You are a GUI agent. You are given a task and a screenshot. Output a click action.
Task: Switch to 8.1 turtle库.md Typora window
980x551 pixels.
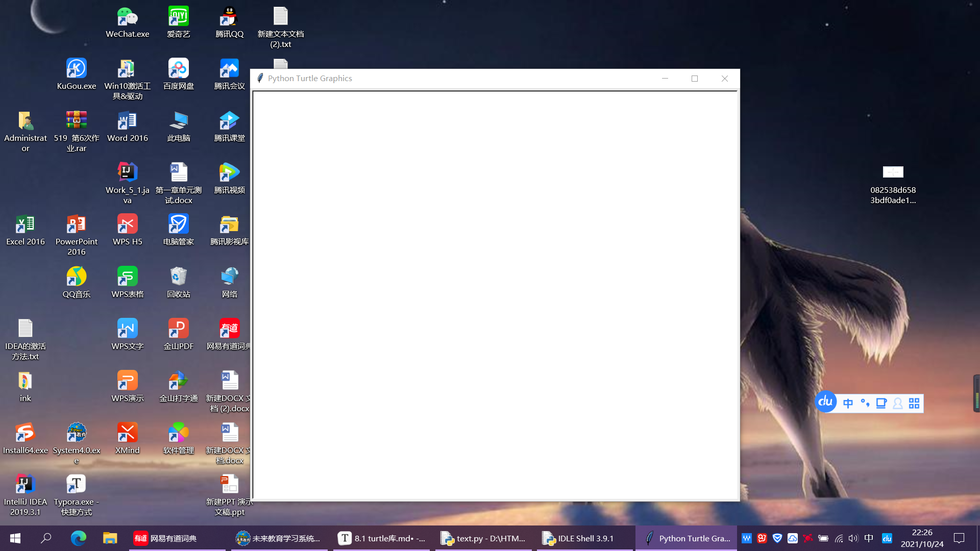381,538
